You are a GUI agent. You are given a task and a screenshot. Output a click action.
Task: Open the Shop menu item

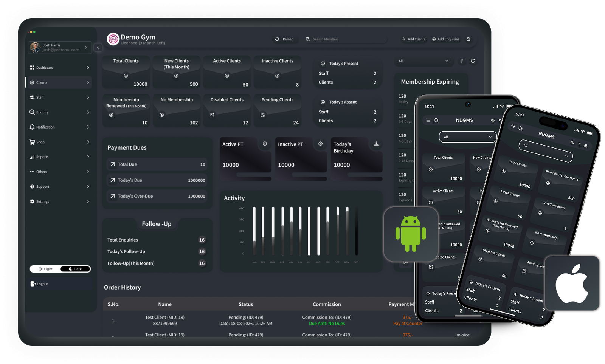(59, 142)
